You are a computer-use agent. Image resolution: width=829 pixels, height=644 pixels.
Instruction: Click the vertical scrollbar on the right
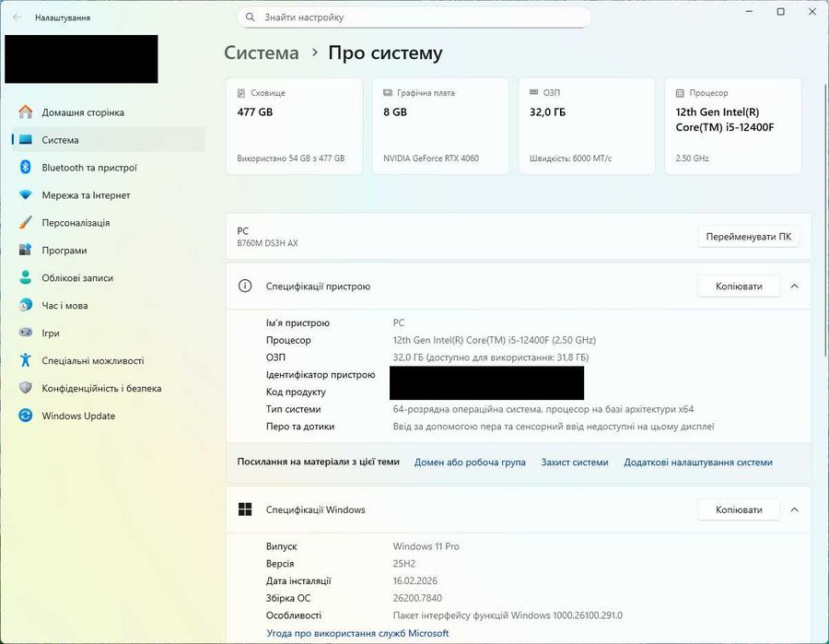825,219
